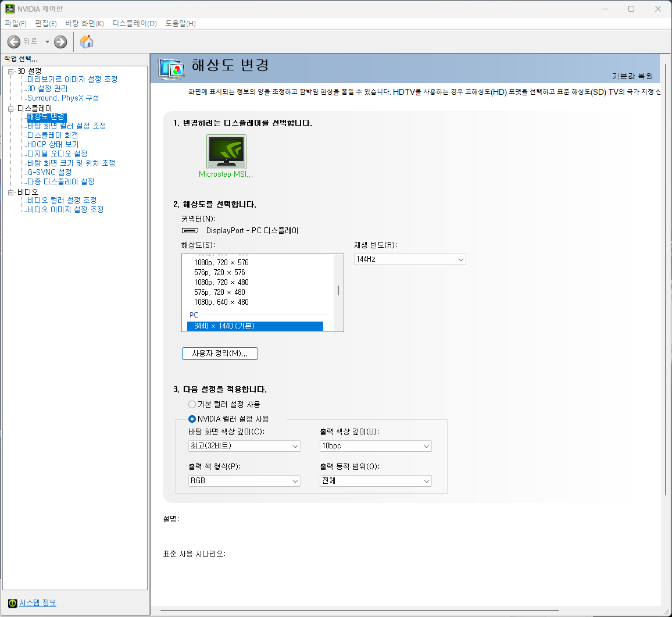Minimize the NVIDIA 제어판 window
This screenshot has height=617, width=672.
pyautogui.click(x=605, y=9)
